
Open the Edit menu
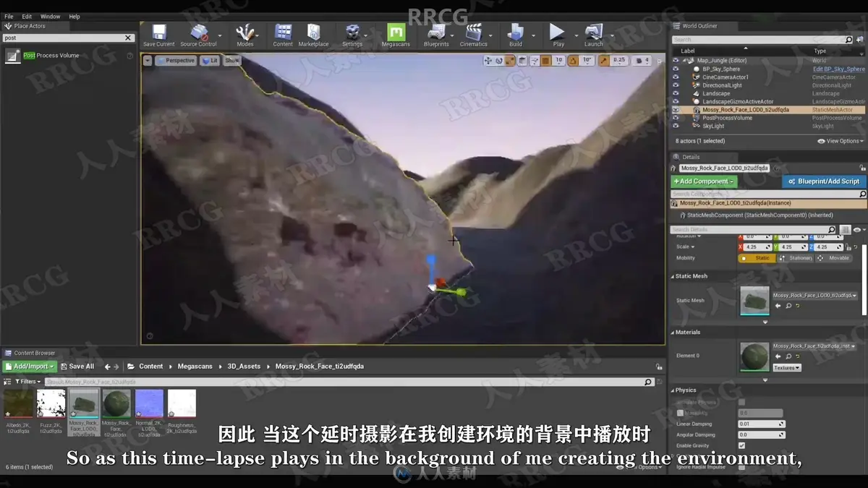[x=27, y=16]
